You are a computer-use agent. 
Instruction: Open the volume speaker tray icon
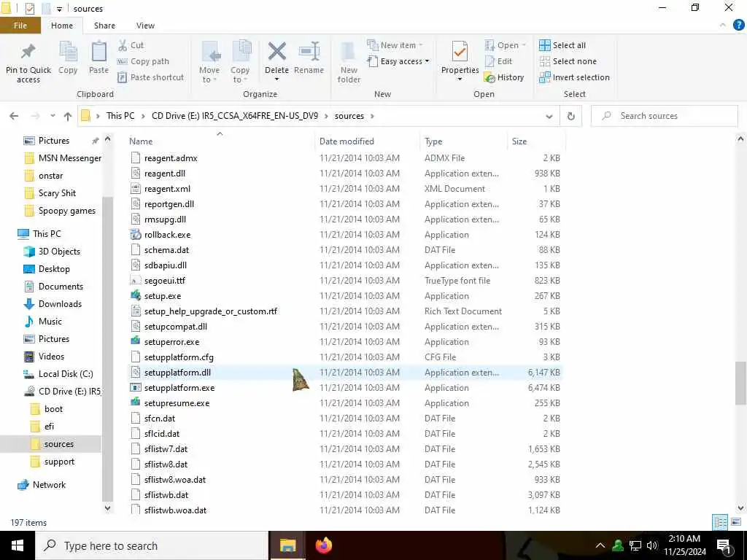click(x=652, y=545)
